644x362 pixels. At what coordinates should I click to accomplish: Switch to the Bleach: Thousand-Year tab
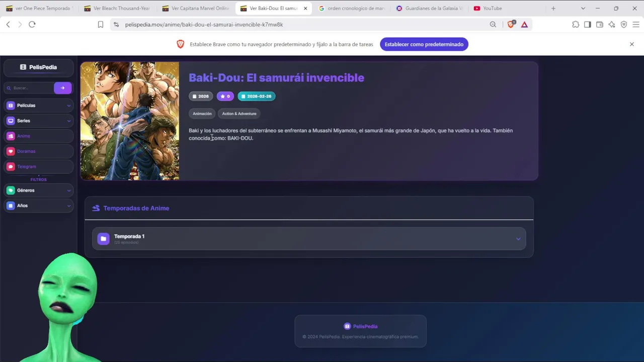[x=117, y=8]
